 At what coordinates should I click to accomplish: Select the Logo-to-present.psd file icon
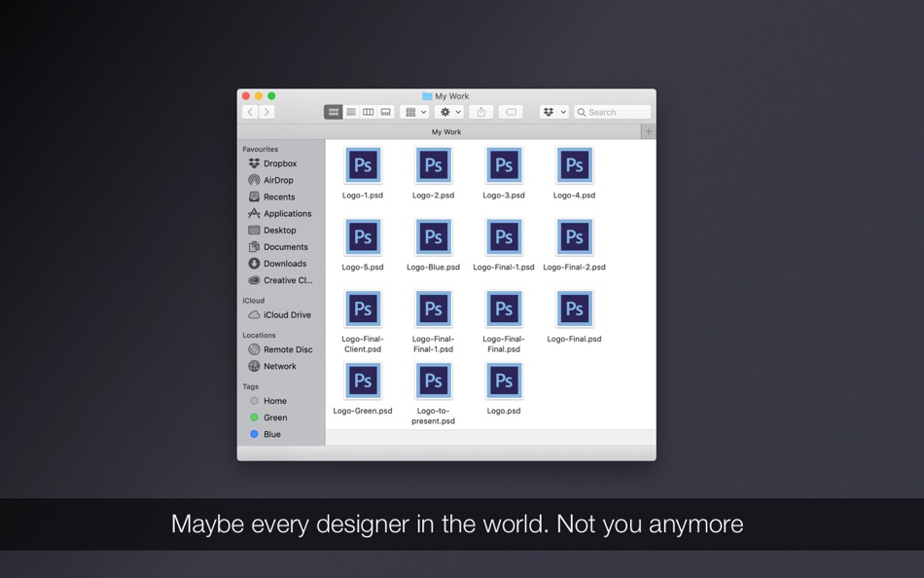point(433,381)
